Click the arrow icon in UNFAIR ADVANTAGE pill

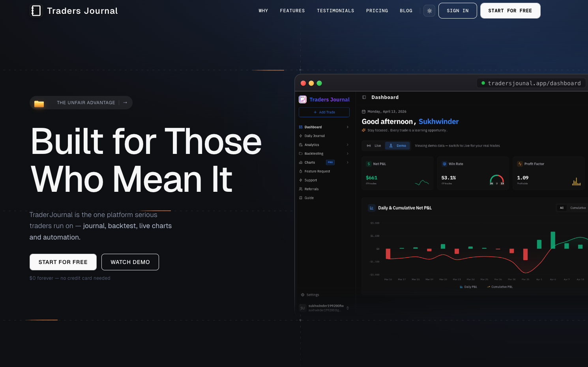(125, 103)
